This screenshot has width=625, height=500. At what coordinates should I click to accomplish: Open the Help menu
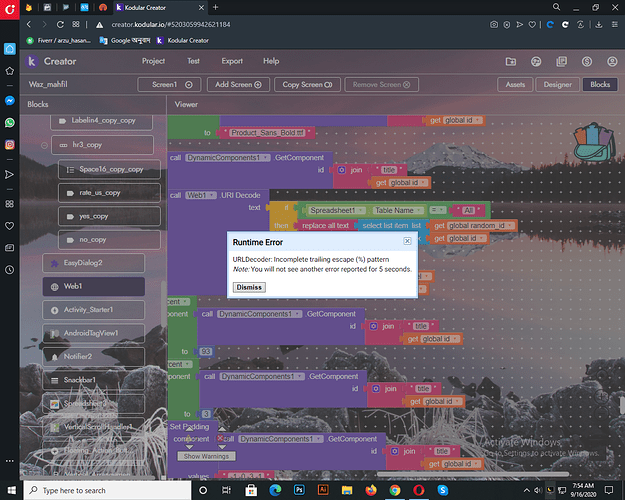(271, 61)
